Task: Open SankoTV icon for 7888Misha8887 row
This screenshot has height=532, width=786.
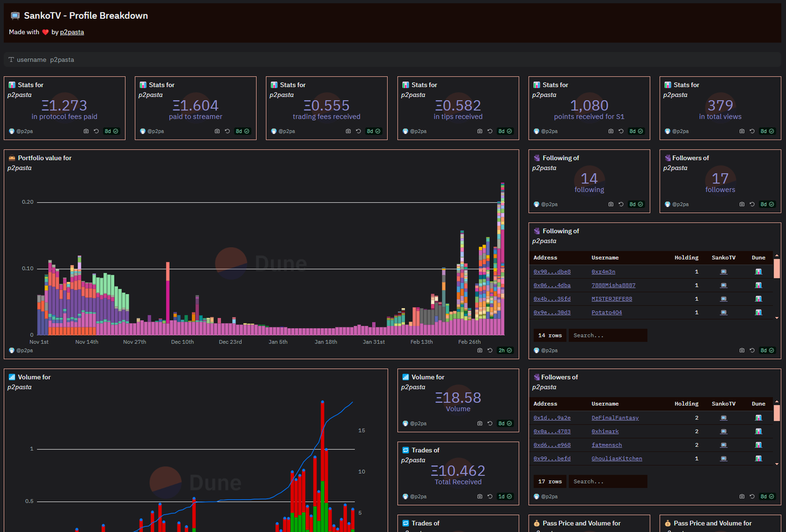Action: pos(724,285)
